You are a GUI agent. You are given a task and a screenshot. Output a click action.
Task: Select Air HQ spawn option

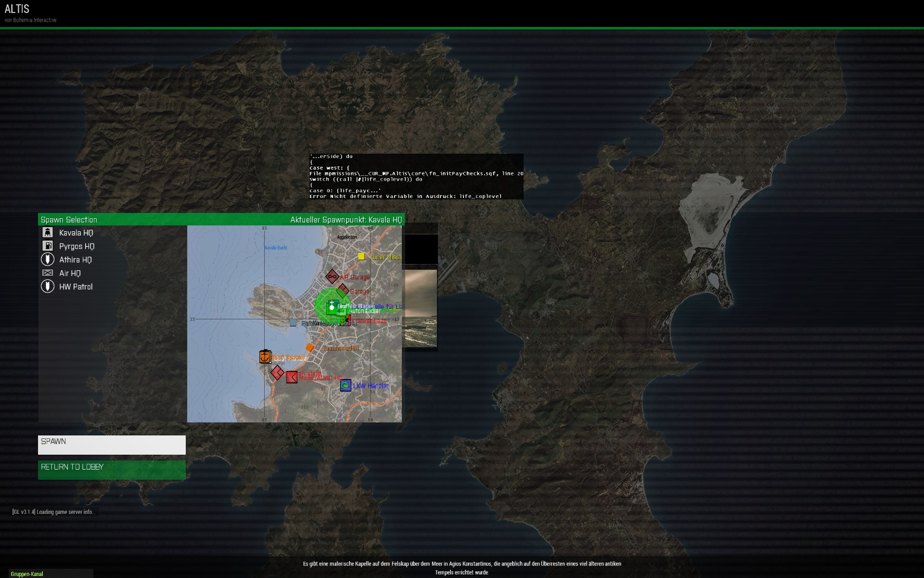pos(70,273)
